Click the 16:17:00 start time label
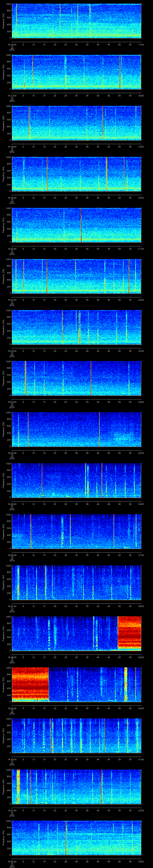The image size is (153, 868). coord(12,96)
